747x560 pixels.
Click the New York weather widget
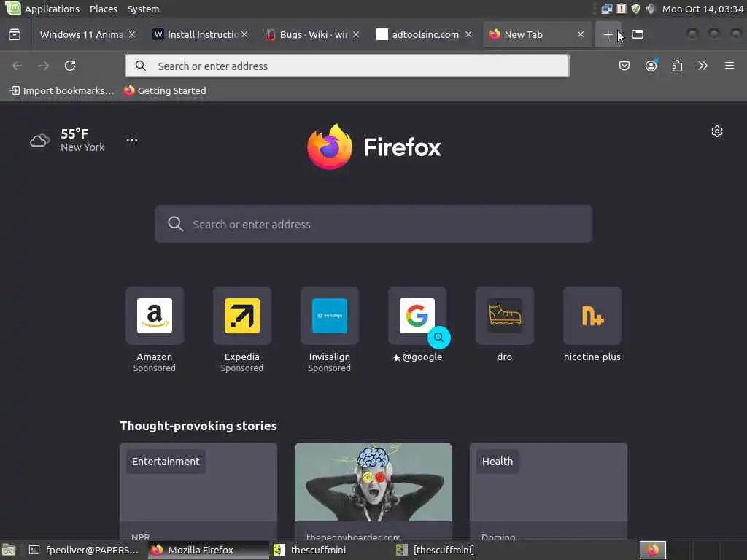tap(67, 140)
